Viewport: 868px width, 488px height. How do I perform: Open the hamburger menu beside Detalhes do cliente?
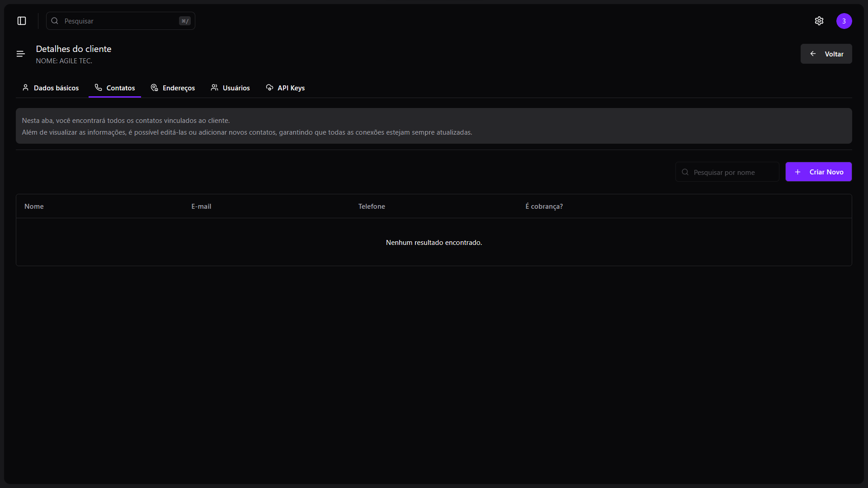tap(20, 54)
